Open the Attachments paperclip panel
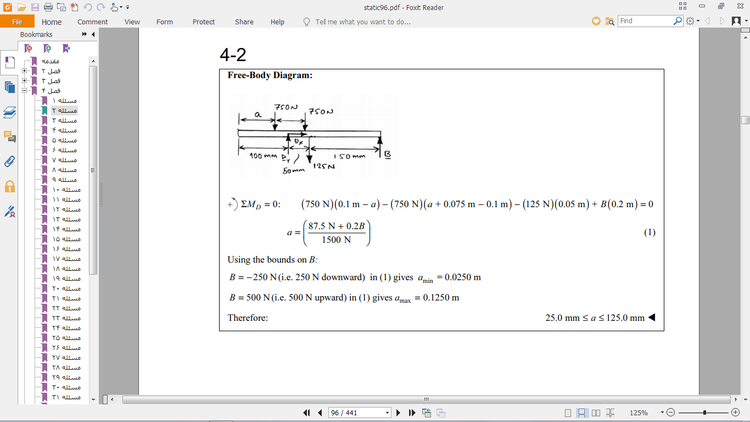The height and width of the screenshot is (422, 750). (x=9, y=161)
